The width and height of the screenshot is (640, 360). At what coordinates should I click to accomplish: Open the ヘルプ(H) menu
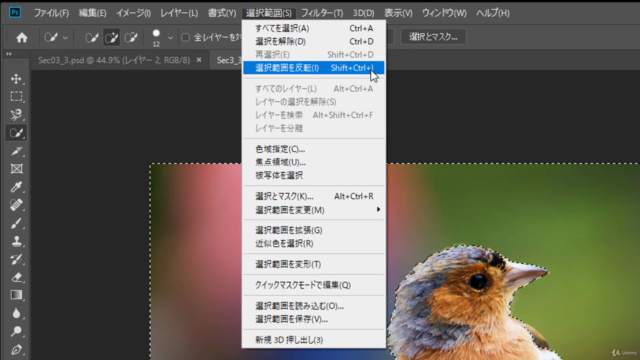(493, 13)
